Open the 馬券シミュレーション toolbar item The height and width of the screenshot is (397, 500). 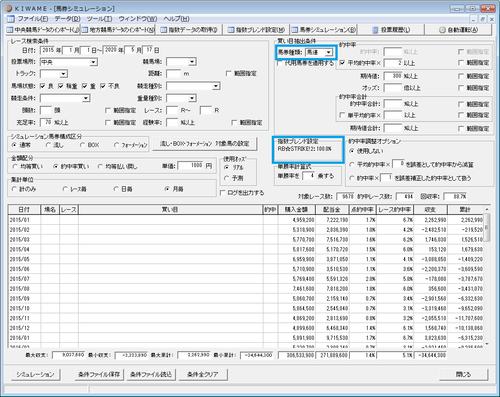point(323,30)
